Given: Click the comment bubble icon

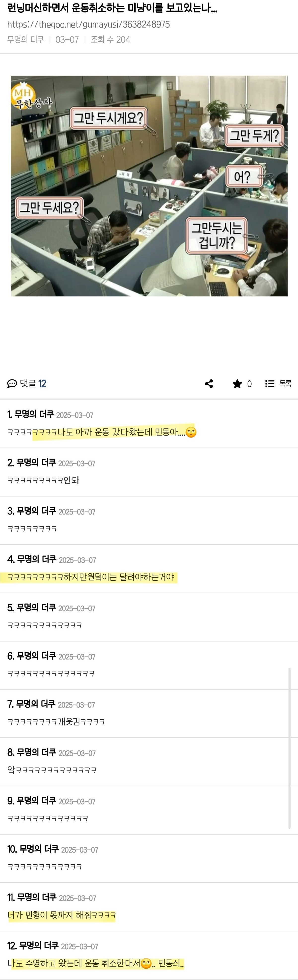Looking at the screenshot, I should tap(12, 383).
